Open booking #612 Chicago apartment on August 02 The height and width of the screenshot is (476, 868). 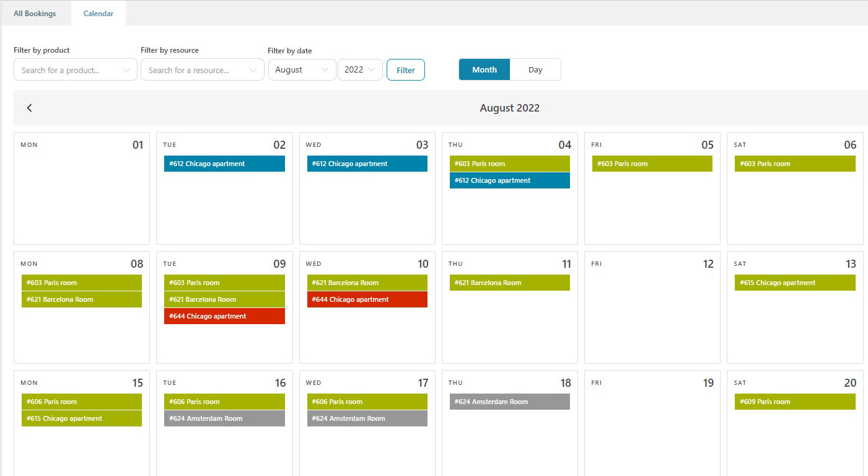[x=224, y=164]
